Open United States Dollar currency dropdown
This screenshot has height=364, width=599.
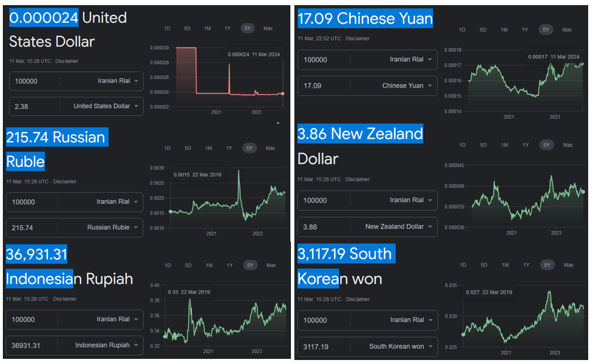(x=106, y=106)
